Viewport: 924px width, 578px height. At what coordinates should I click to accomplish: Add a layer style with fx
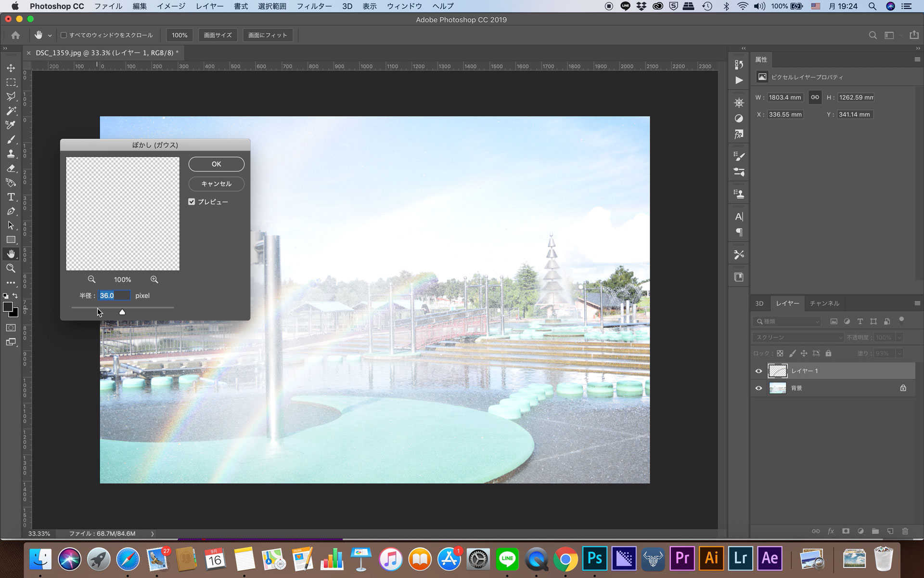(x=831, y=531)
